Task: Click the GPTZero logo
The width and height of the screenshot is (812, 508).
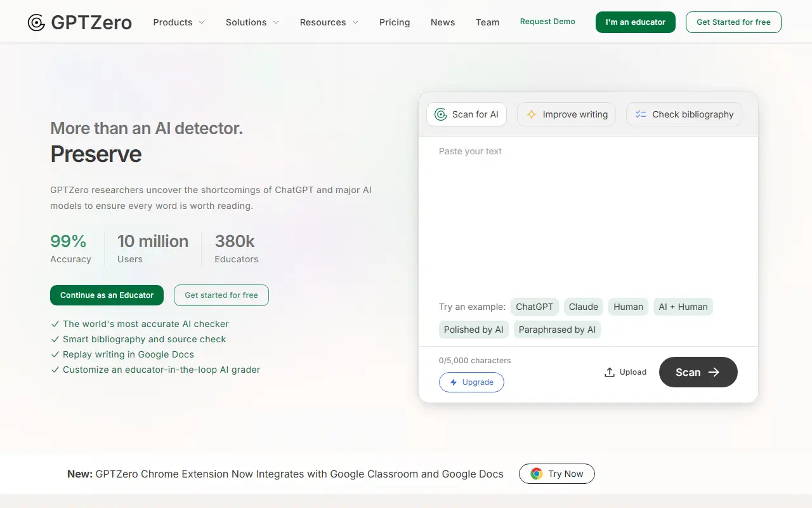Action: point(79,21)
